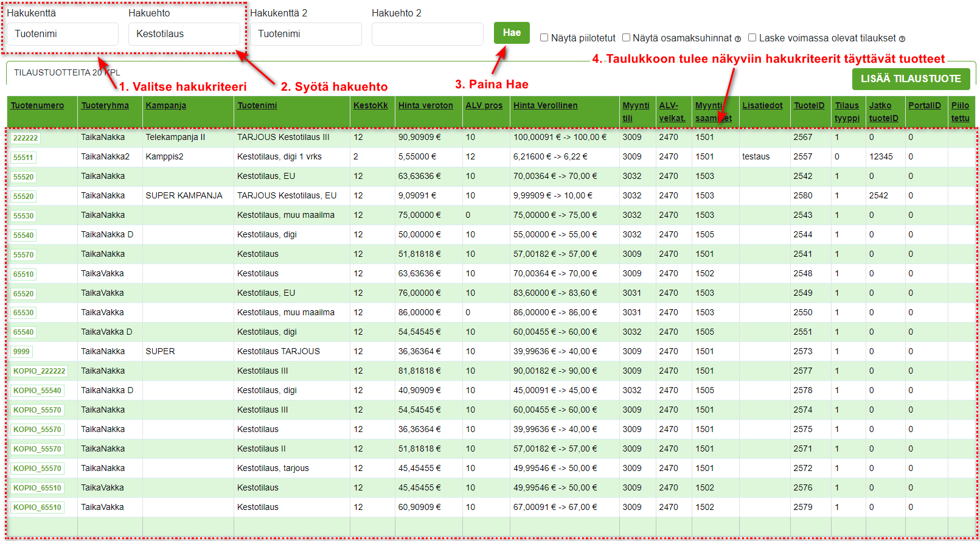Click the empty Hakuehto 2 input field
Viewport: 980px width, 541px height.
tap(428, 34)
